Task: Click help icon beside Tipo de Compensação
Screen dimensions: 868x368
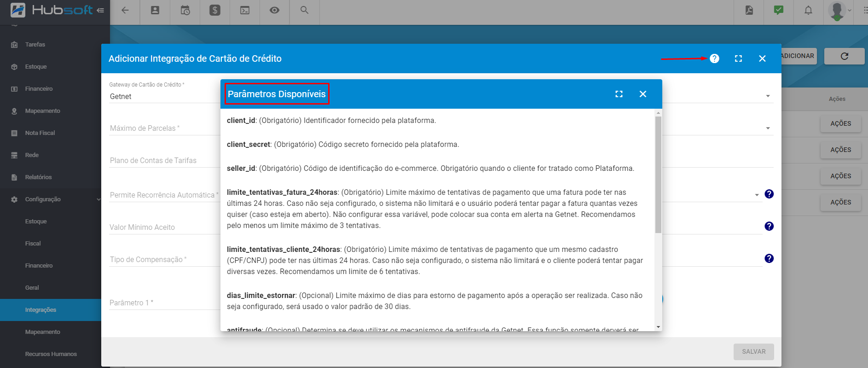Action: coord(769,258)
